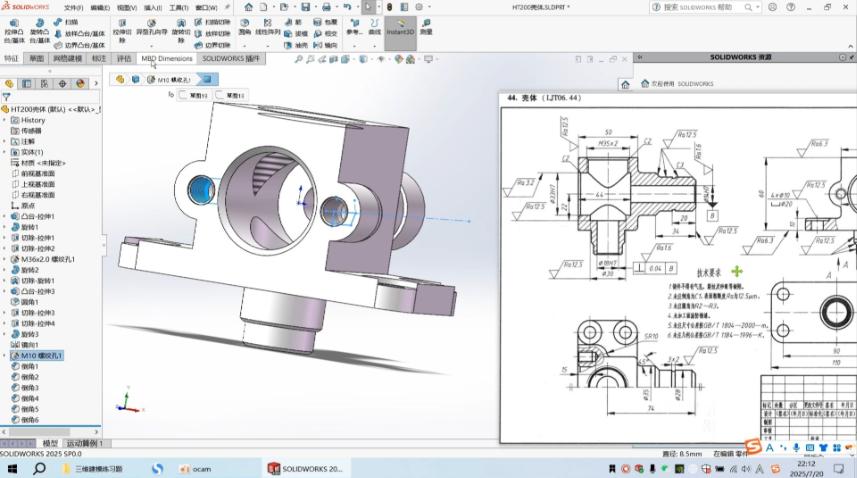This screenshot has height=478, width=857.
Task: Select the 抽壳 shell tool
Action: [296, 45]
